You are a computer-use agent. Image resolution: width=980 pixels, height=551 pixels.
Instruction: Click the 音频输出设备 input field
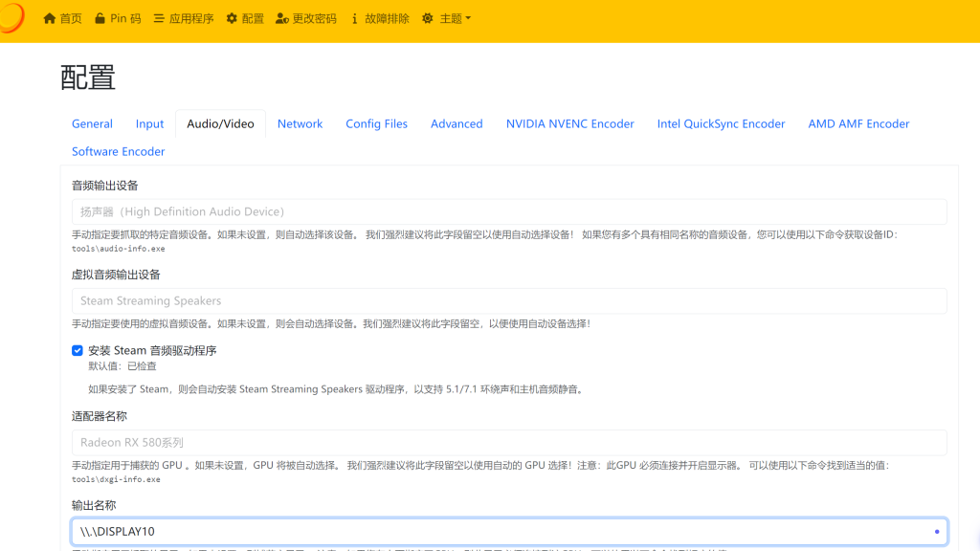(x=509, y=211)
